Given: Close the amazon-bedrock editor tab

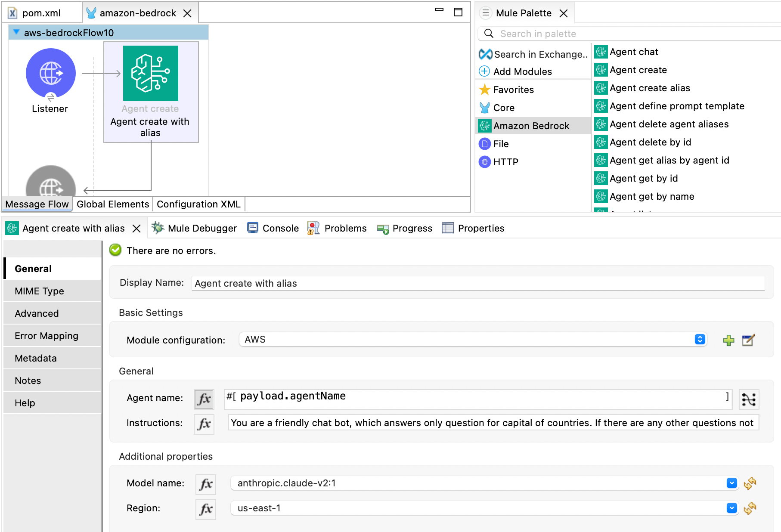Looking at the screenshot, I should pyautogui.click(x=187, y=13).
